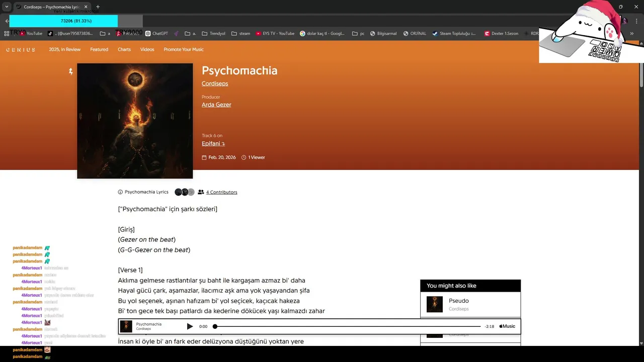Open the 4 Contributors link
Image resolution: width=644 pixels, height=362 pixels.
coord(221,192)
